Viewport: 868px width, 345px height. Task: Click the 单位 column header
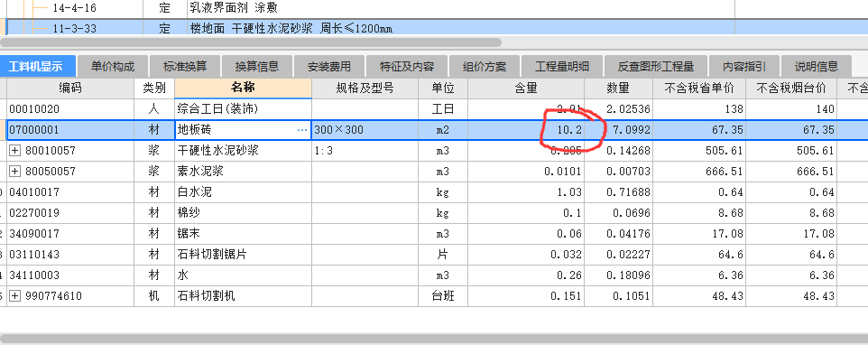pyautogui.click(x=443, y=88)
